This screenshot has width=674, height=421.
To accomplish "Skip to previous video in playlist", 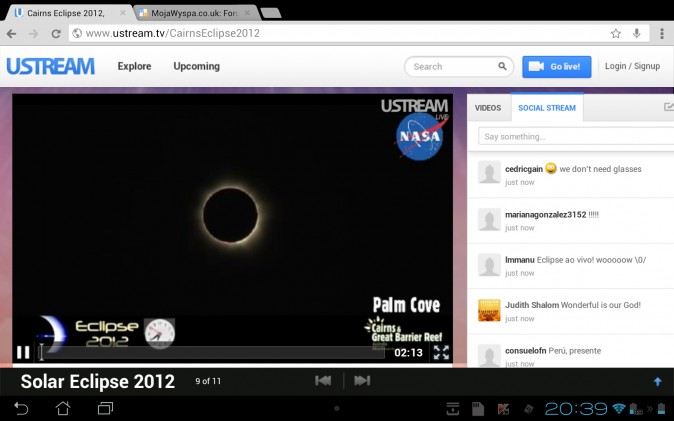I will click(323, 381).
